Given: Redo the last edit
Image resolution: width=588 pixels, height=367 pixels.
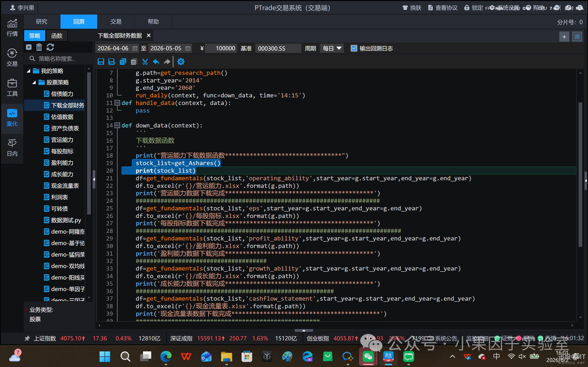Looking at the screenshot, I should pos(167,62).
